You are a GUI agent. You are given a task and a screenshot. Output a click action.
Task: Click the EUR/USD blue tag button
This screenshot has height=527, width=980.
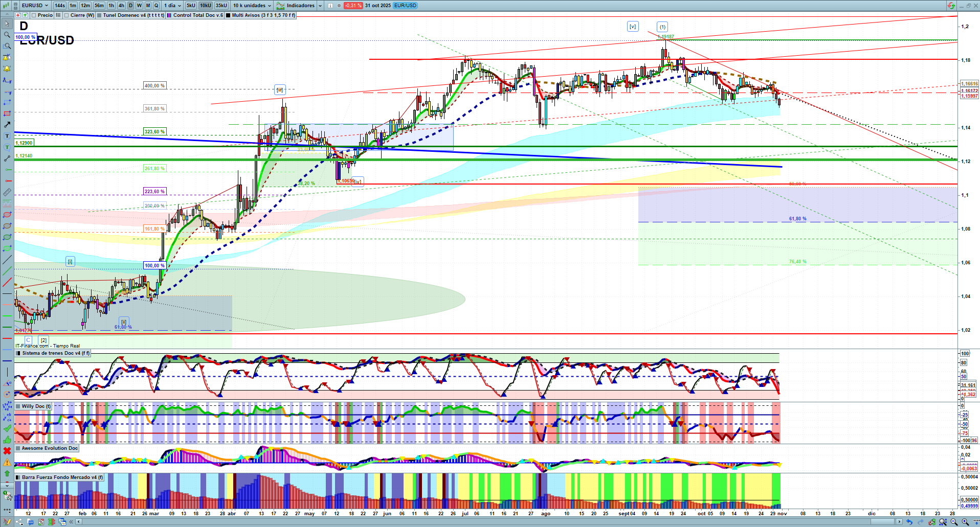tap(406, 5)
